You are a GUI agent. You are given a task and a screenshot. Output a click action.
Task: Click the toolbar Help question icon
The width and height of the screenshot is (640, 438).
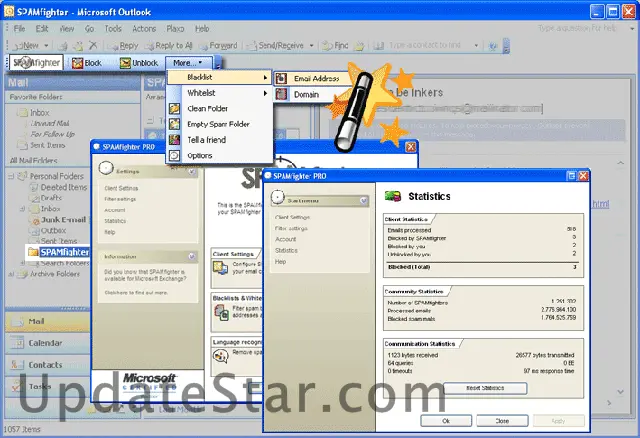[x=493, y=46]
